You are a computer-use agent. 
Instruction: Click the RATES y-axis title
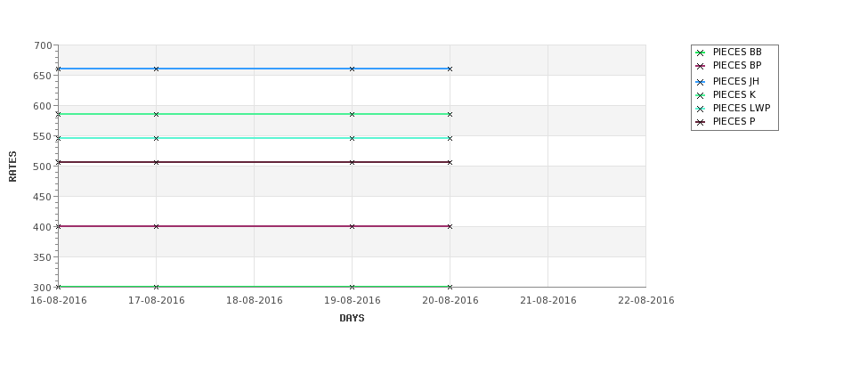[12, 167]
